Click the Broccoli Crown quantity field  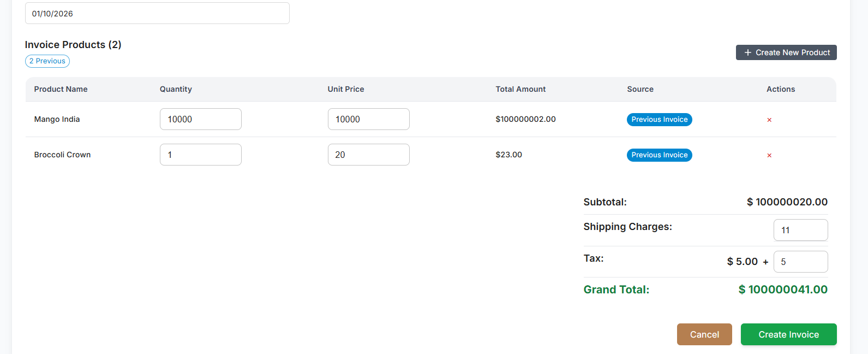pyautogui.click(x=200, y=155)
